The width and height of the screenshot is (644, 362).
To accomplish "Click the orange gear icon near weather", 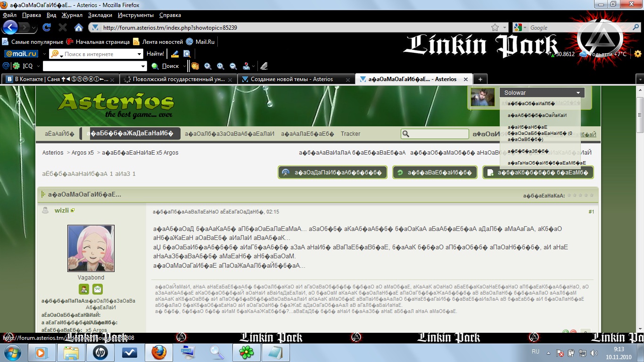I will point(638,54).
